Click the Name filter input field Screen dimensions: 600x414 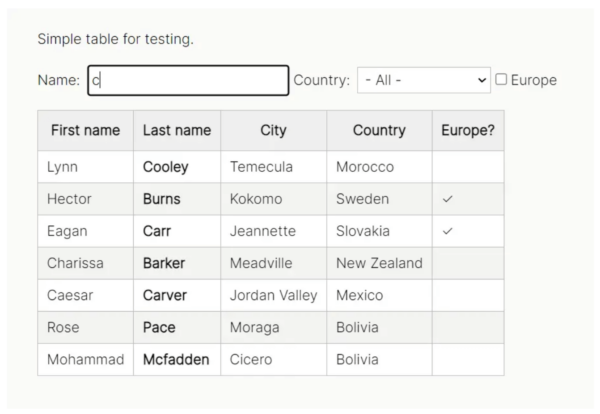[188, 80]
